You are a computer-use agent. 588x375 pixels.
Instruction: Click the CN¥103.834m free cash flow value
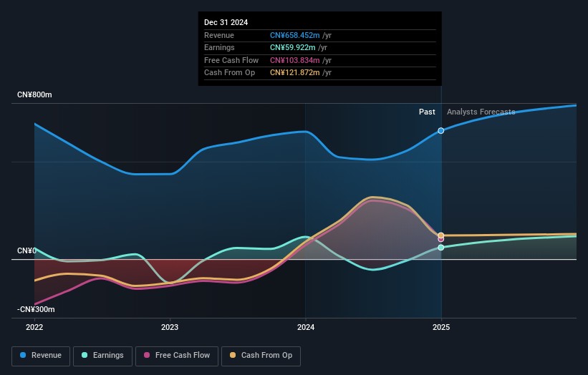point(295,60)
